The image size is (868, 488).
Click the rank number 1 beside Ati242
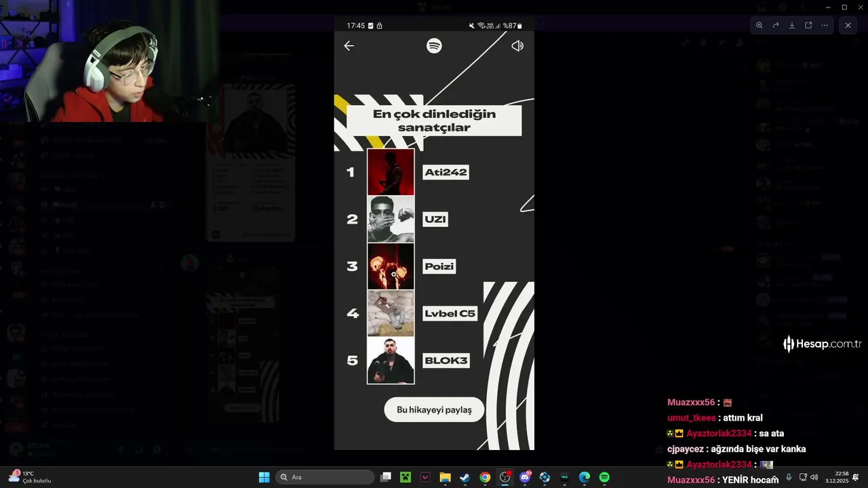point(351,172)
